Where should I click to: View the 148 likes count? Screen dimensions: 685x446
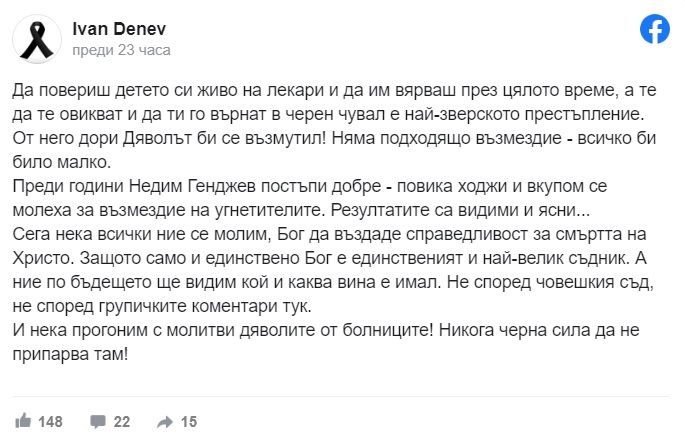[50, 422]
